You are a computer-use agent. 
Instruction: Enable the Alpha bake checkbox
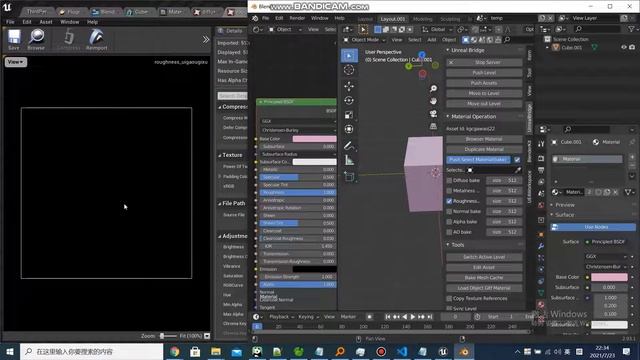449,222
